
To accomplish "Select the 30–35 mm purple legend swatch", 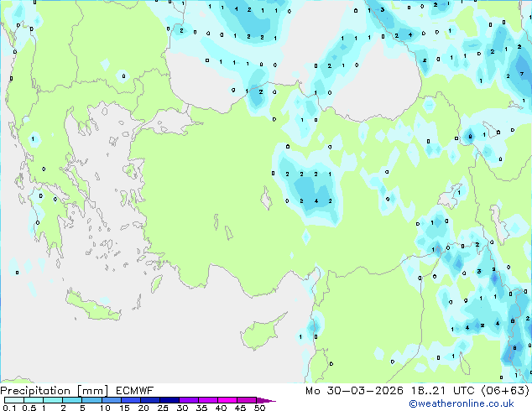I will (x=189, y=400).
